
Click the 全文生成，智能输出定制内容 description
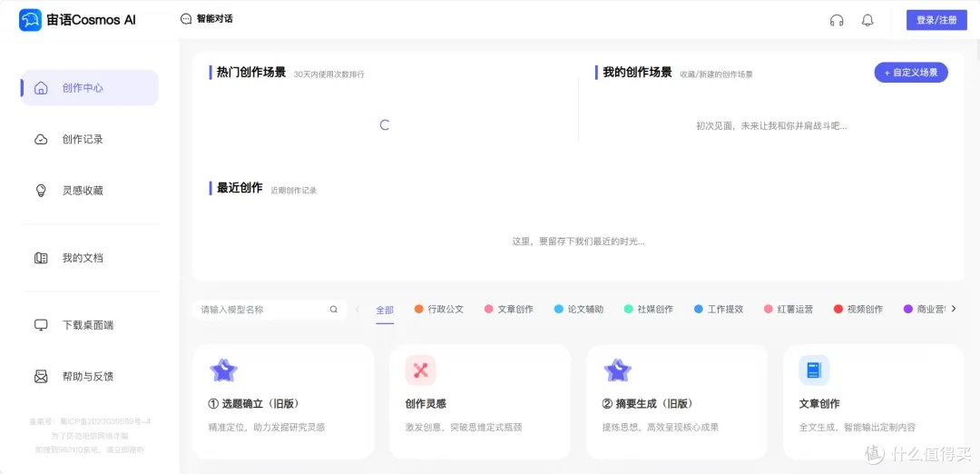(x=857, y=428)
